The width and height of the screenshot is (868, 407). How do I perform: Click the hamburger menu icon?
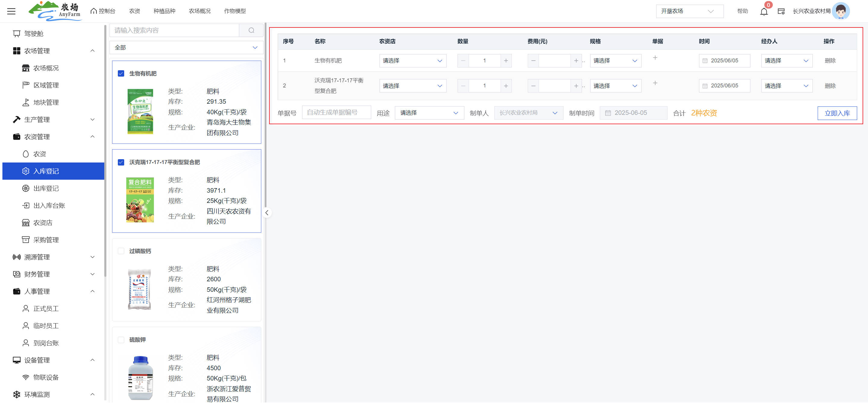tap(11, 11)
